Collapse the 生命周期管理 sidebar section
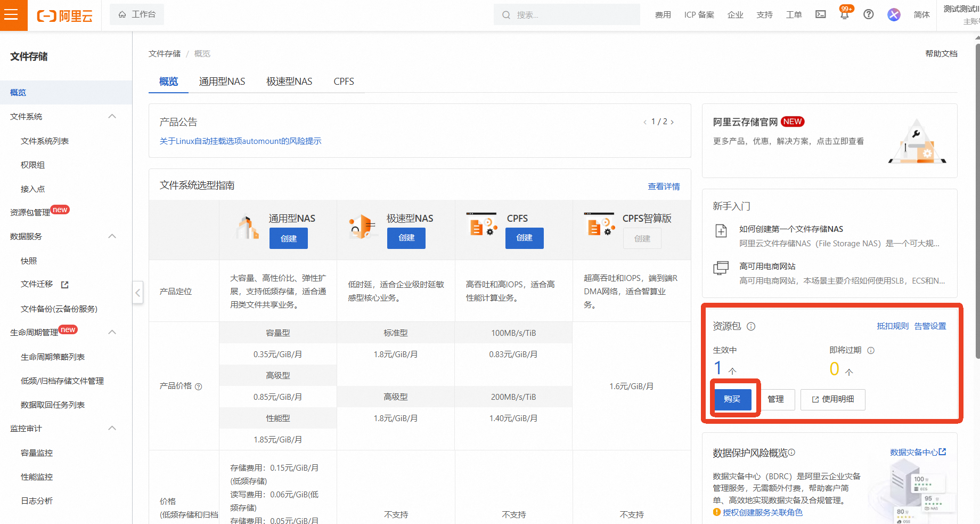Screen dimensions: 980x524 pos(112,332)
